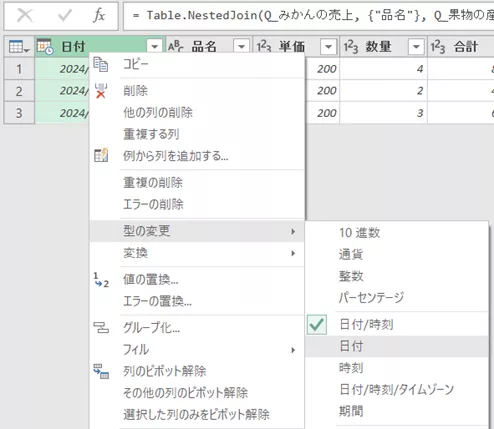494x429 pixels.
Task: Click 123 type icon of 単価 column
Action: pos(264,47)
